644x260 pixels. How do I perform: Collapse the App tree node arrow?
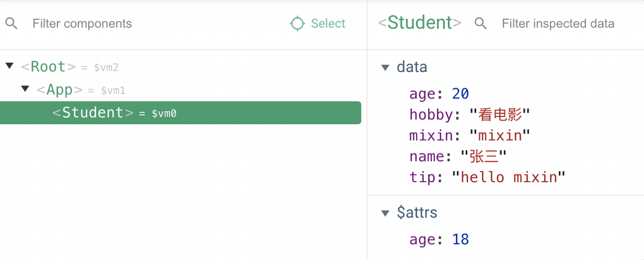[25, 89]
